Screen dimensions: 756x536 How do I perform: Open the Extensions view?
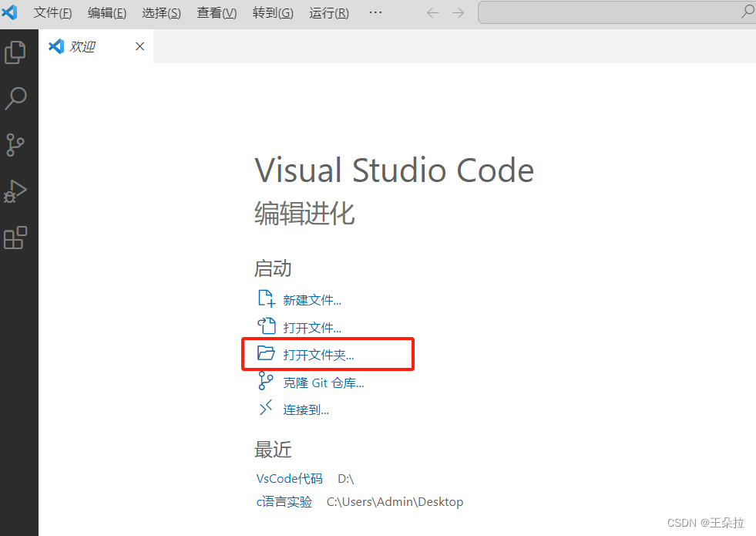(x=15, y=238)
